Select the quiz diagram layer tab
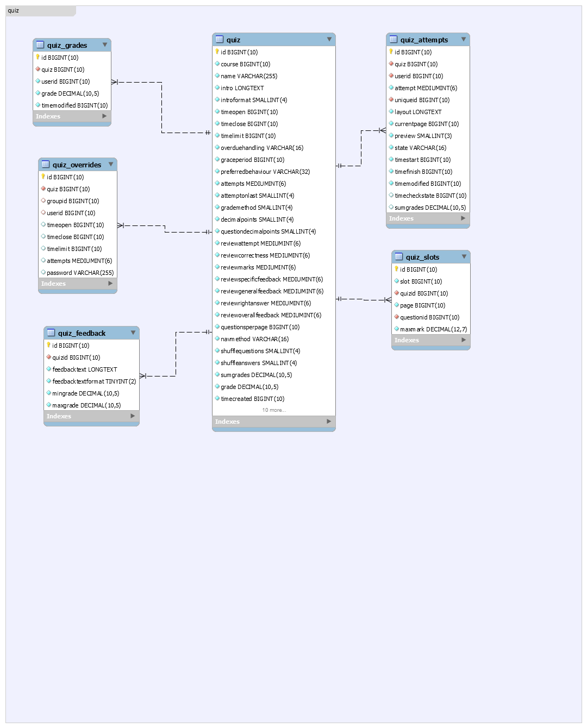The image size is (587, 728). [x=41, y=11]
